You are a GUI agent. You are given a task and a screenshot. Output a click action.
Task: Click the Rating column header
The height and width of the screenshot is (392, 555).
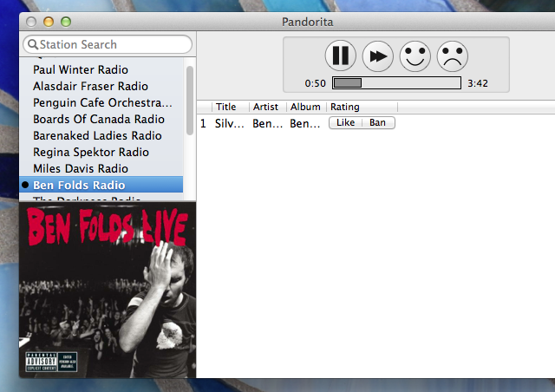(x=362, y=107)
